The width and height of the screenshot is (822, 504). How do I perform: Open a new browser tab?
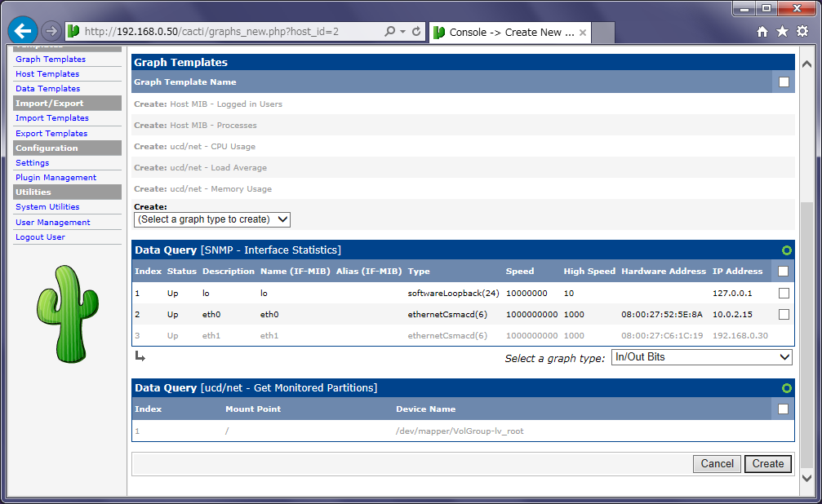(603, 33)
